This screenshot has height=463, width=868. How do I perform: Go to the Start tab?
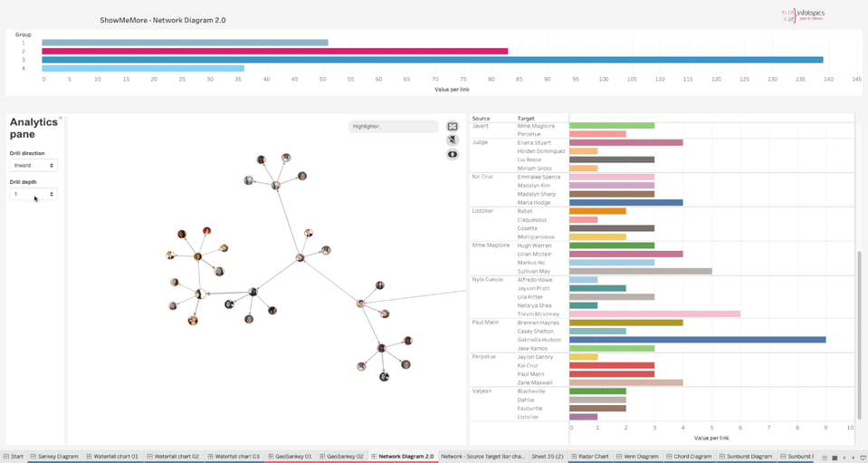point(14,457)
